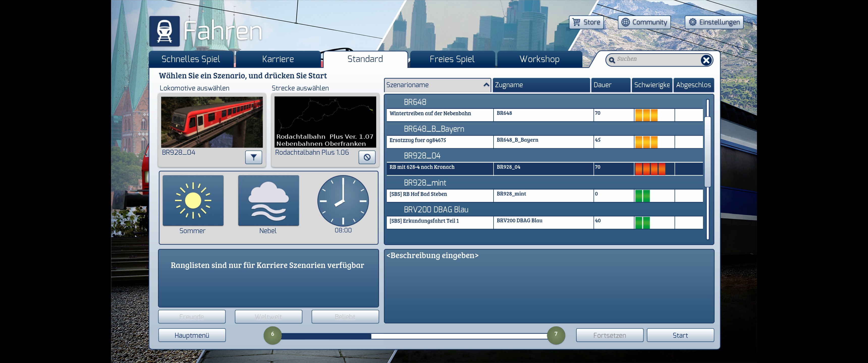The width and height of the screenshot is (868, 363).
Task: Sort scenarios by Dauer column
Action: (610, 85)
